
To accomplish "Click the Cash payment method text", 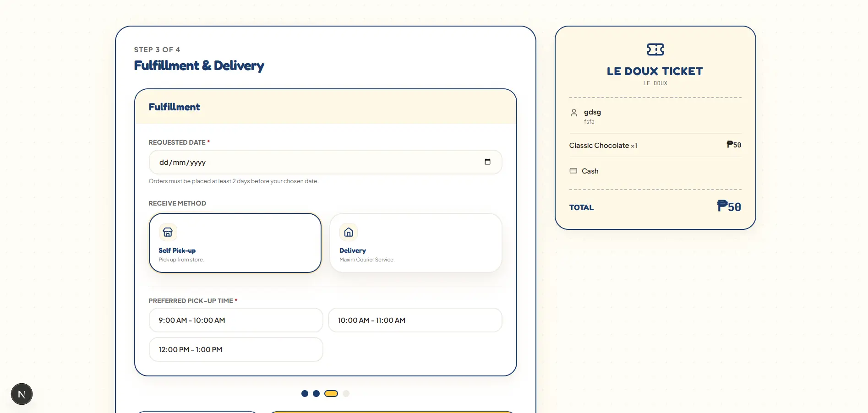I will 590,171.
